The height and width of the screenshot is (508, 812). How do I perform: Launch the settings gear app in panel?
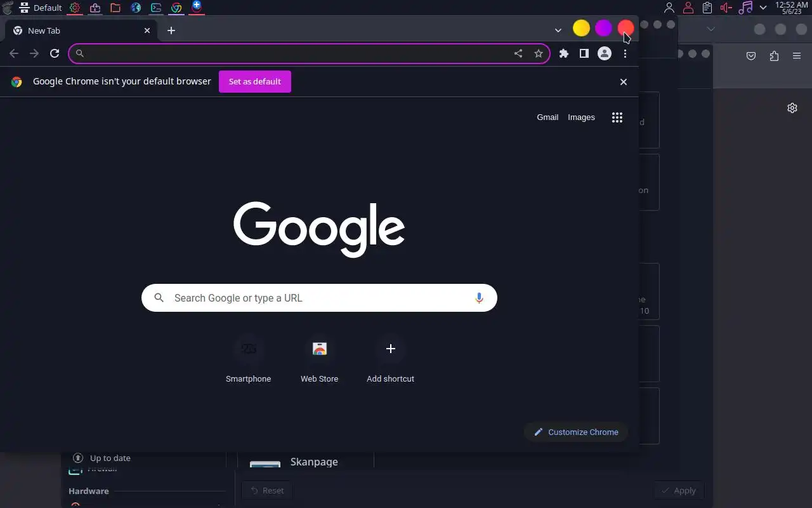(75, 8)
